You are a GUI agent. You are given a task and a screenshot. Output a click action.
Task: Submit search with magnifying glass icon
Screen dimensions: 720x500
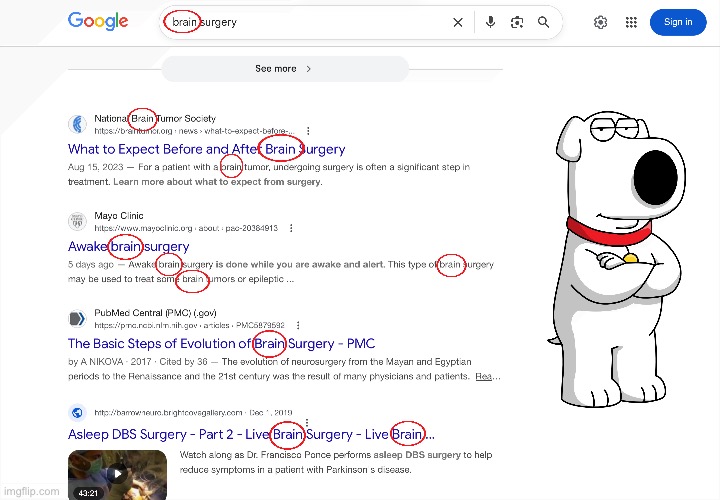[544, 22]
